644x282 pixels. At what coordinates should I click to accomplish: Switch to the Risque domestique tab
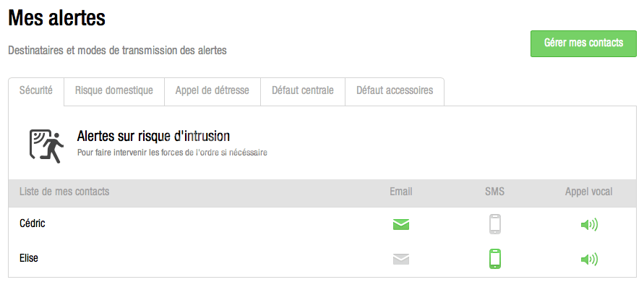114,92
